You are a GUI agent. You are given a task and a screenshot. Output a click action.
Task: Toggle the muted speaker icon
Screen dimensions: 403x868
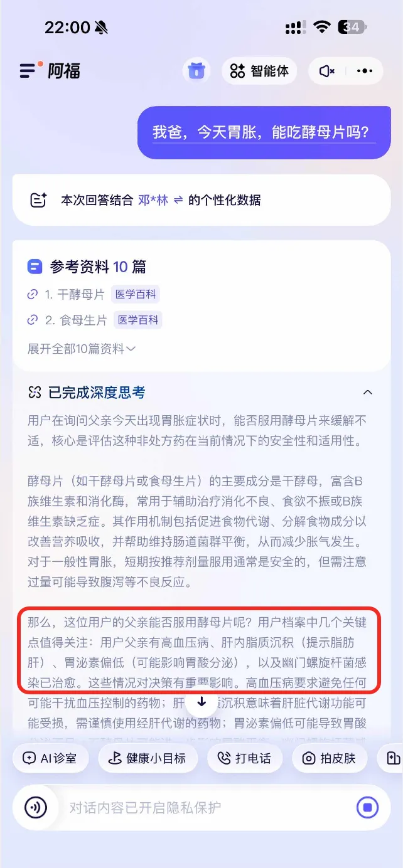tap(327, 71)
